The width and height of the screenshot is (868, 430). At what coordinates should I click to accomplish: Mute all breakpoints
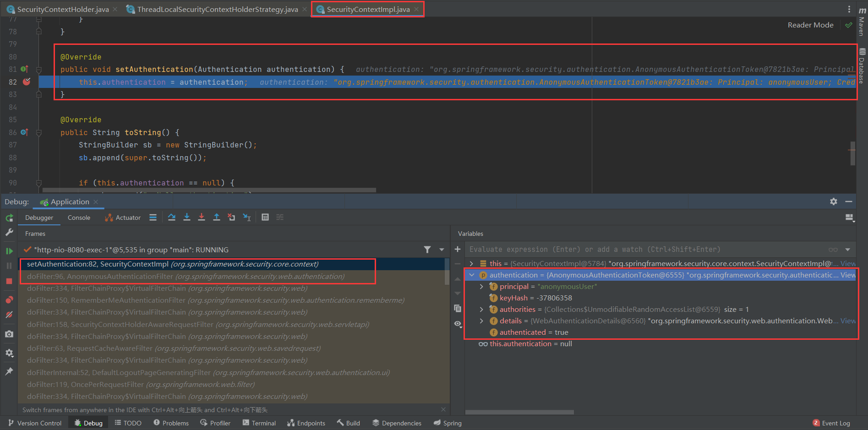(x=9, y=315)
